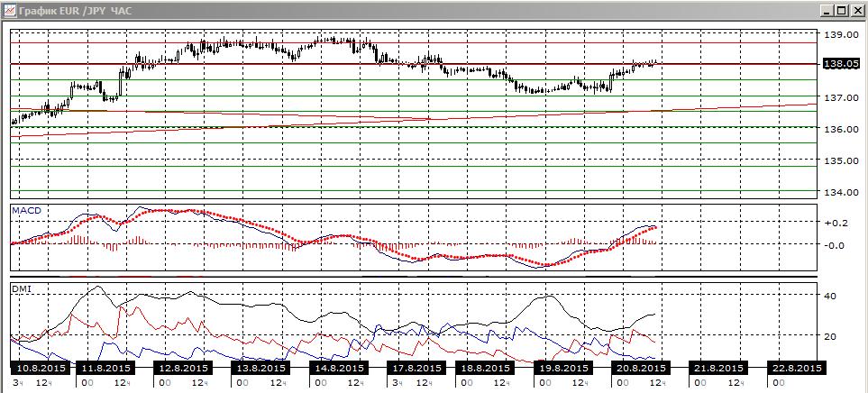Close the EUR/JPY chart window
868x393 pixels.
pyautogui.click(x=857, y=11)
